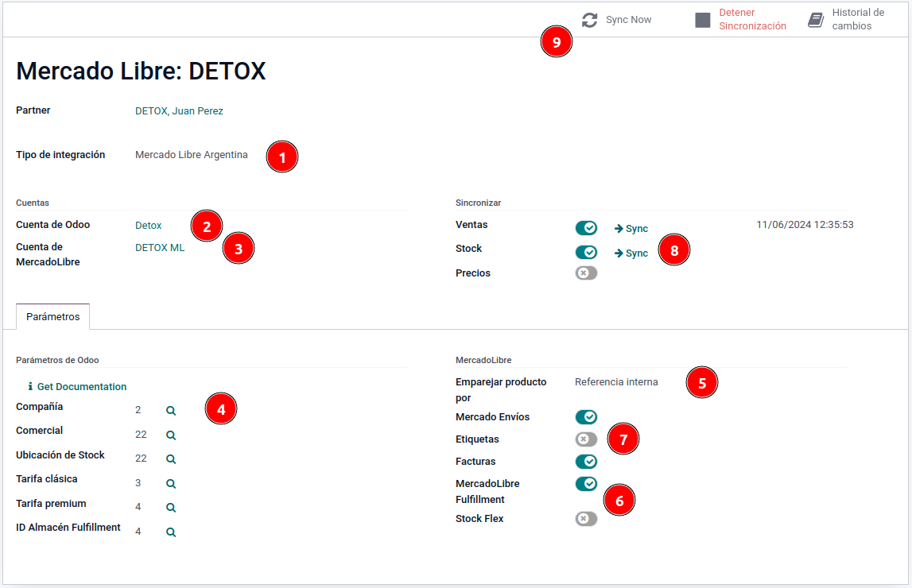Toggle the Mercado Envíos switch
This screenshot has height=588, width=912.
(586, 416)
